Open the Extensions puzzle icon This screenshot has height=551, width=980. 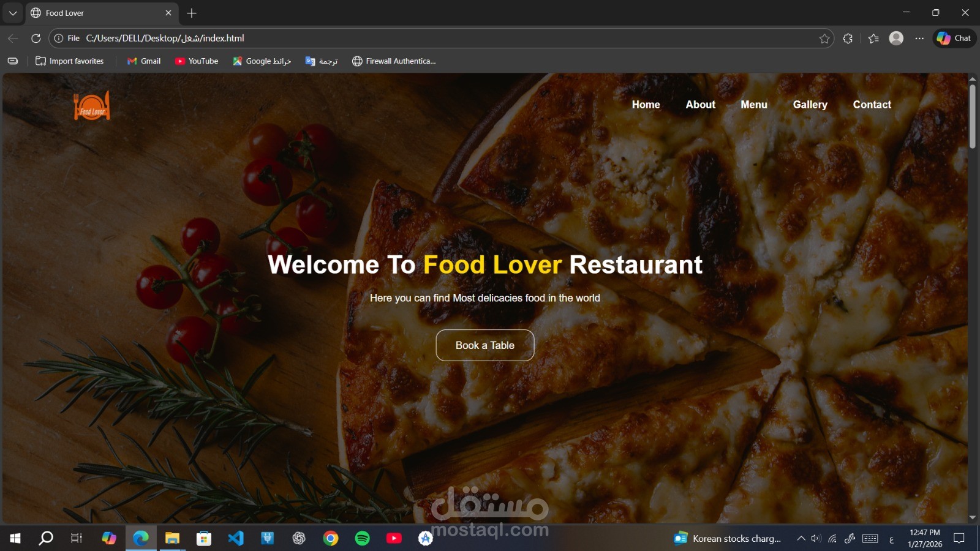(x=848, y=39)
